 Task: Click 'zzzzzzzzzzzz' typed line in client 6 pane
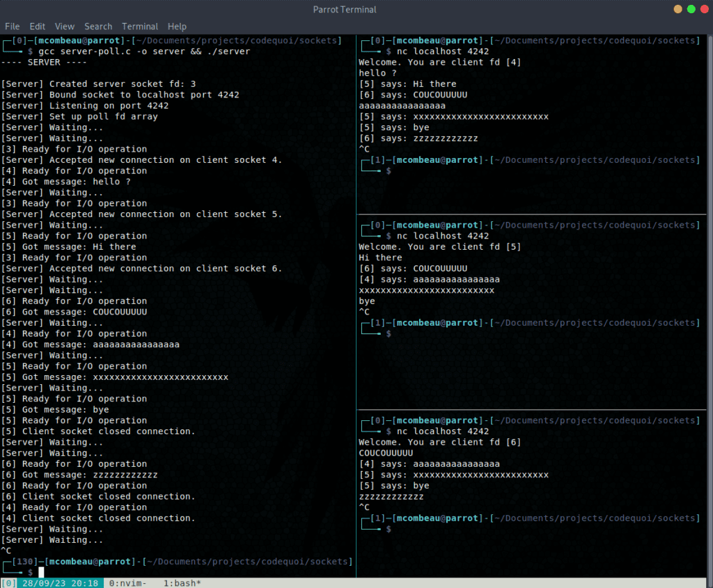click(391, 497)
